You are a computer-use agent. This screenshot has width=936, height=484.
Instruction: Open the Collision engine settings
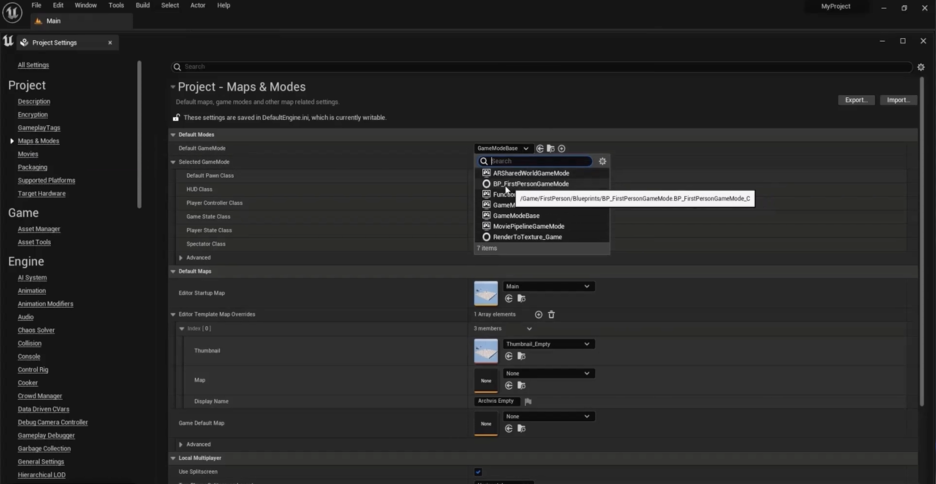point(29,344)
